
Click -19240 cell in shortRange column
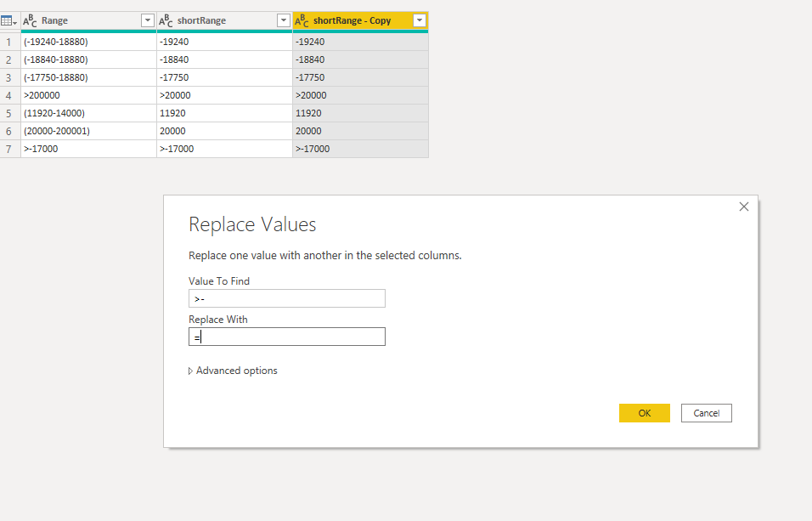224,42
